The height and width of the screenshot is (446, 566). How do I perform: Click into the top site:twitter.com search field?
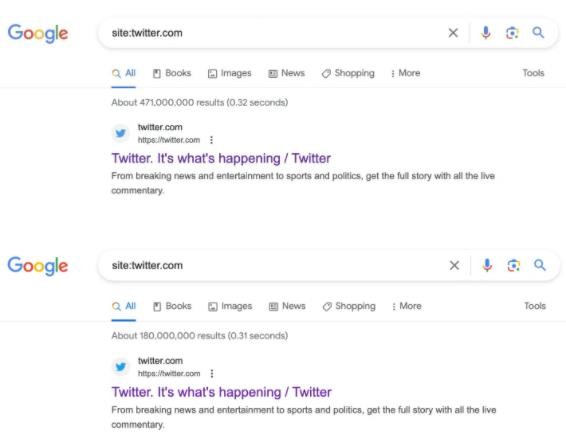(x=274, y=33)
